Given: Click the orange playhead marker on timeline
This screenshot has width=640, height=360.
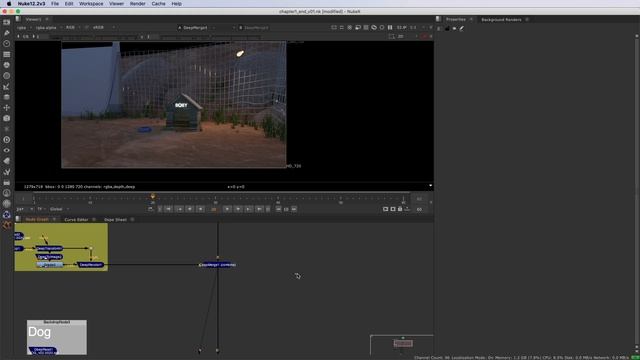Looking at the screenshot, I should coord(153,196).
